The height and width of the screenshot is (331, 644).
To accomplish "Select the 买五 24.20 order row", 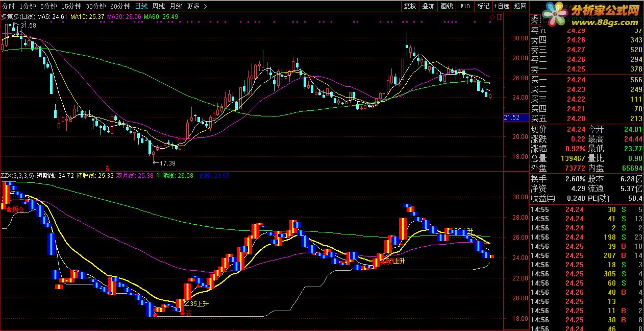I will pos(587,119).
